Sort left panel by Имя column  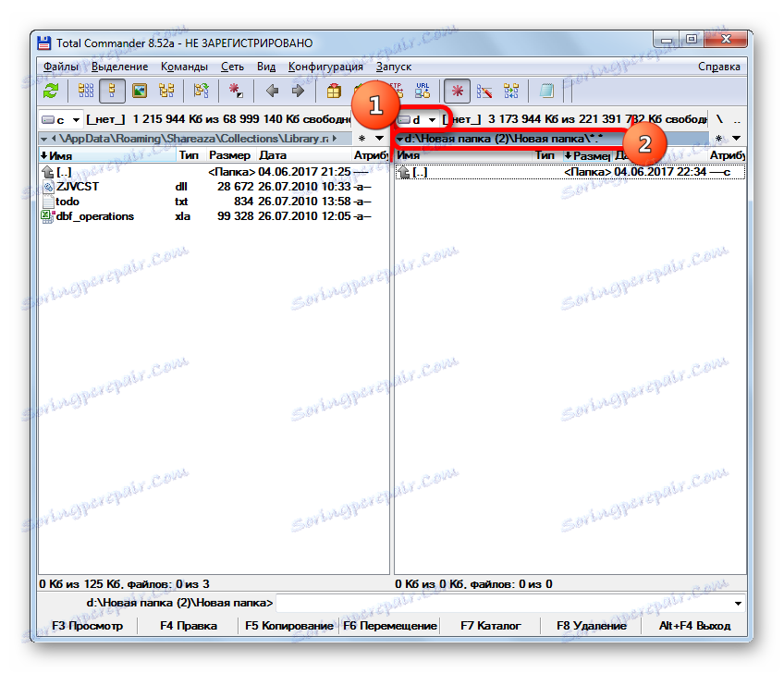click(108, 155)
